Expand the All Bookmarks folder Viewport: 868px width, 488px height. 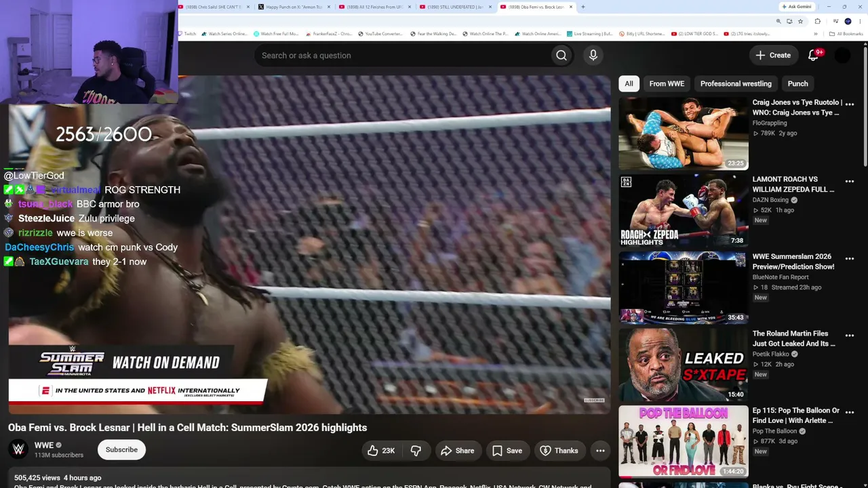tap(847, 34)
